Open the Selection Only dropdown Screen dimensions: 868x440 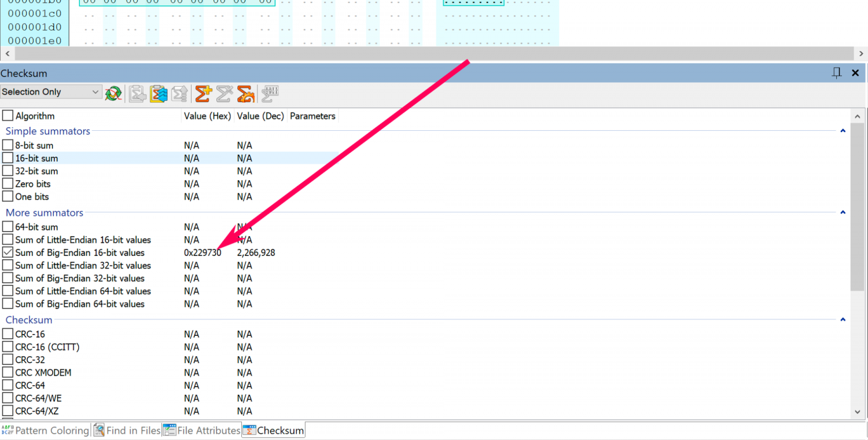pos(52,91)
